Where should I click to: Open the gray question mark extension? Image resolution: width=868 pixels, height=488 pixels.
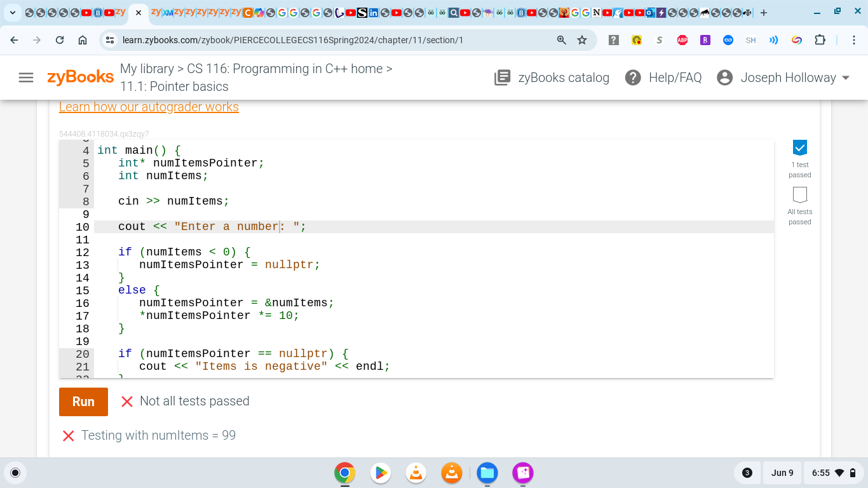[x=614, y=40]
